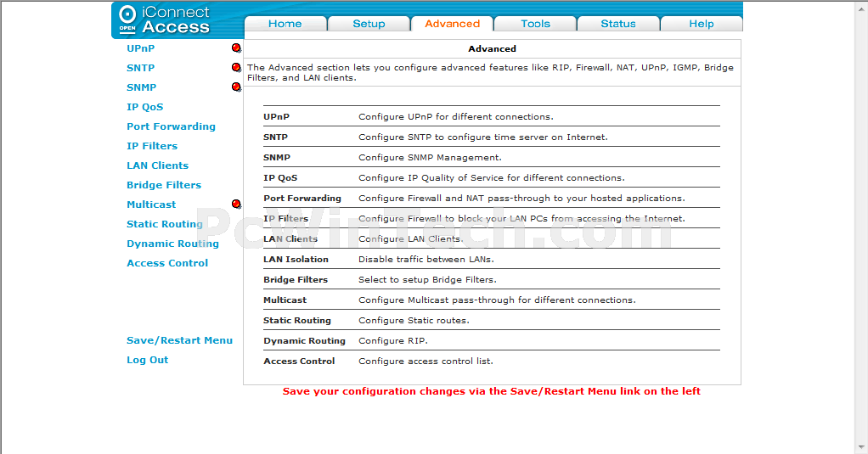Click 'SNTP' label in the table
Image resolution: width=868 pixels, height=454 pixels.
coord(276,137)
